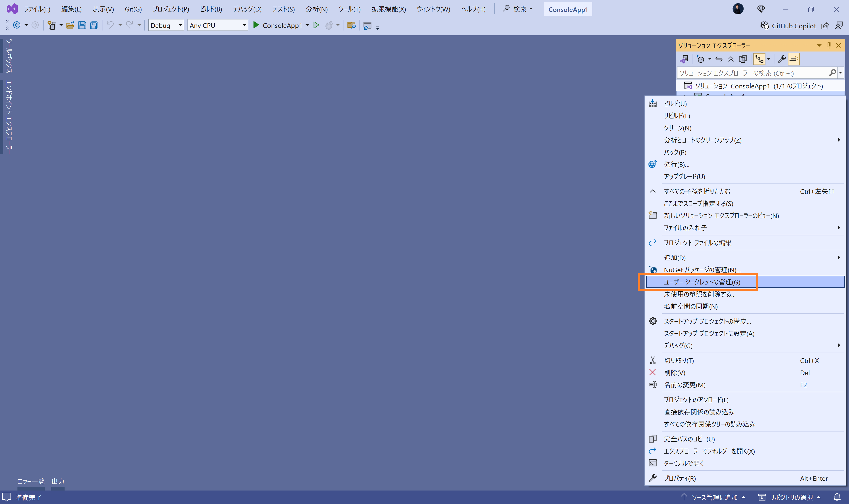
Task: Select ユーザー シークレットの管理(G) in context menu
Action: click(x=745, y=282)
